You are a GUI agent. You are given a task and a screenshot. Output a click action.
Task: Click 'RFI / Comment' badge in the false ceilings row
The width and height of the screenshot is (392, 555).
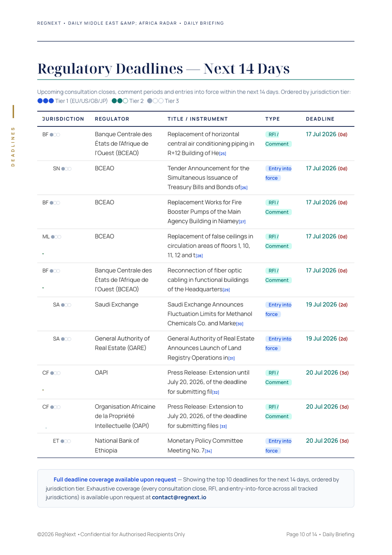(x=278, y=241)
